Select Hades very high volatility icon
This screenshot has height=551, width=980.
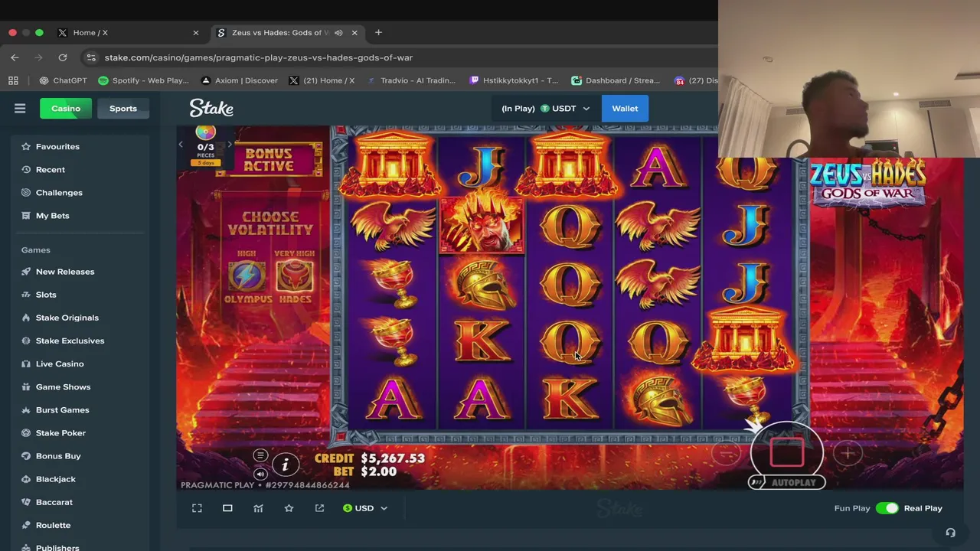[295, 277]
